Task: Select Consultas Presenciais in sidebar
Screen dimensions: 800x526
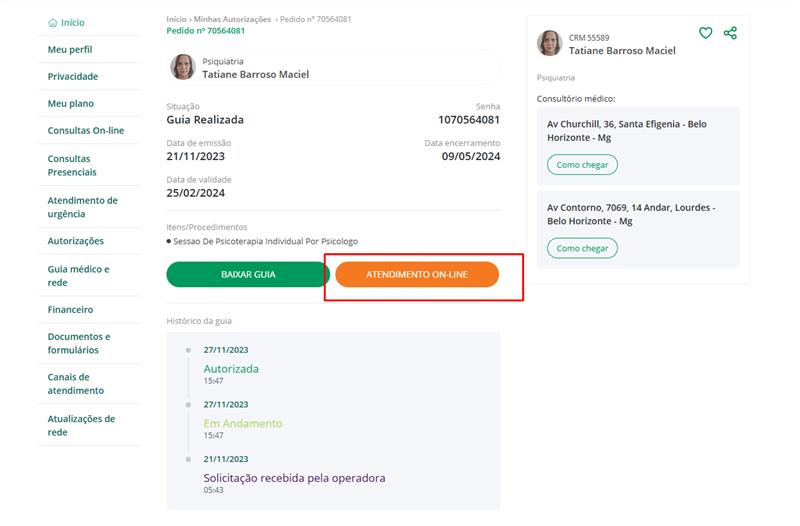Action: 72,165
